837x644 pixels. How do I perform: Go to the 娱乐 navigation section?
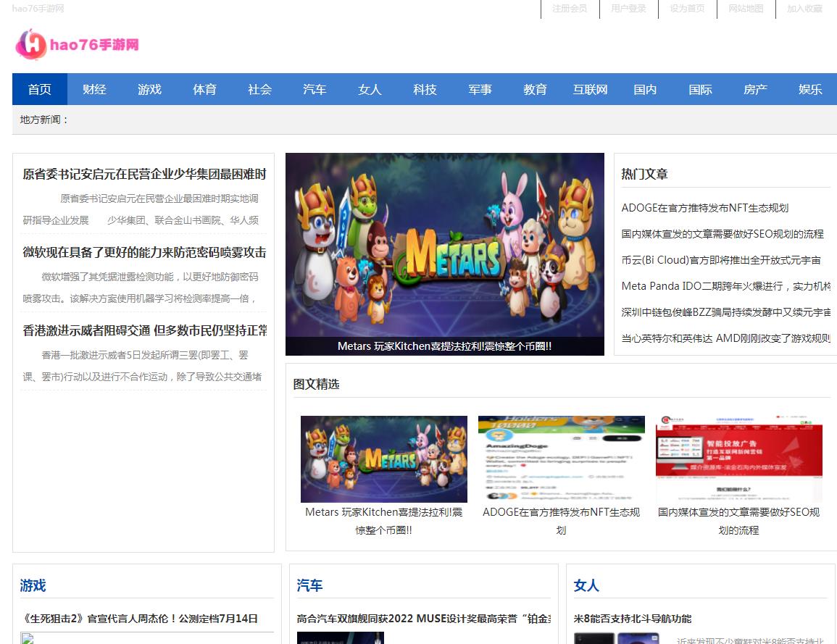coord(809,89)
